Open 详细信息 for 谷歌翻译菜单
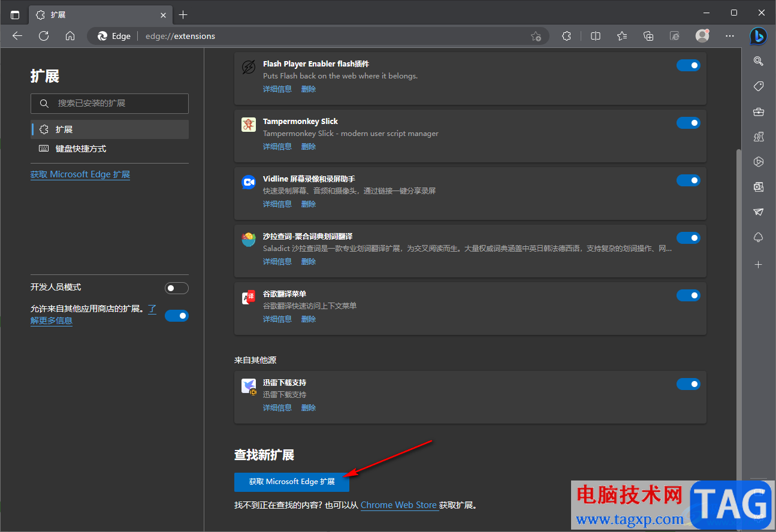776x532 pixels. 277,319
